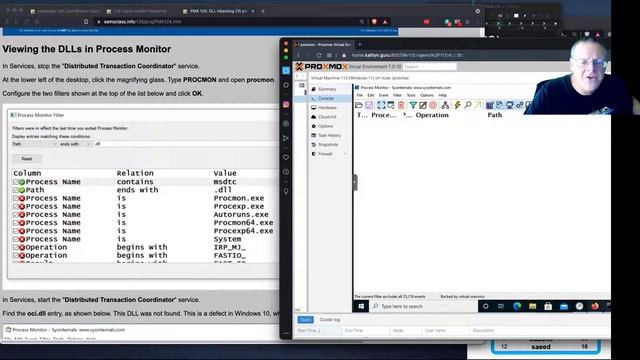Select Console in Proxmox VM menu
Screen dimensions: 640x360
tap(330, 98)
